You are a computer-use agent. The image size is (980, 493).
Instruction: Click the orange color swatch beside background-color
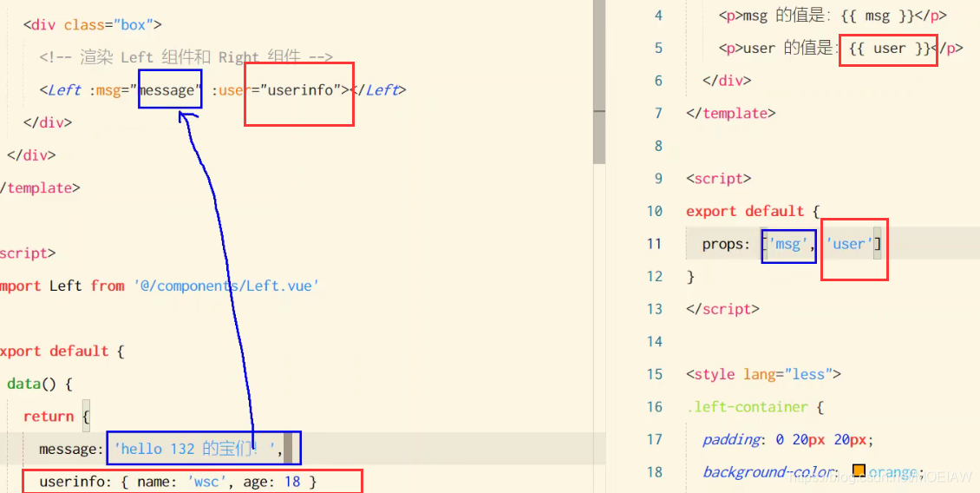859,470
